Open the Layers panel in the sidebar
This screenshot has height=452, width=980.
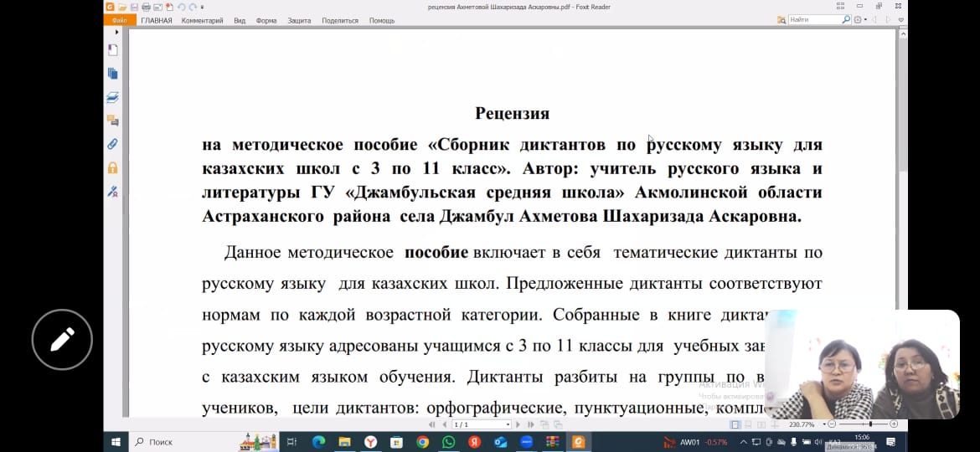tap(113, 97)
